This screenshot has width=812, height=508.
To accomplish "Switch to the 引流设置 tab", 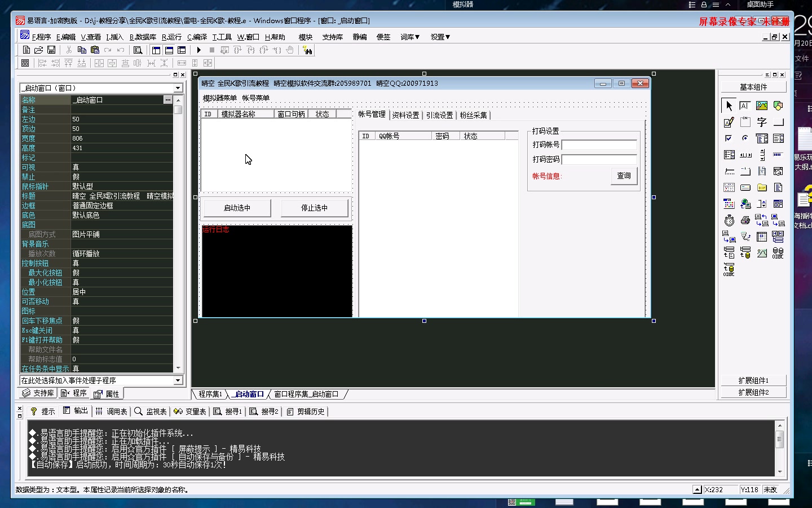I will [x=439, y=115].
